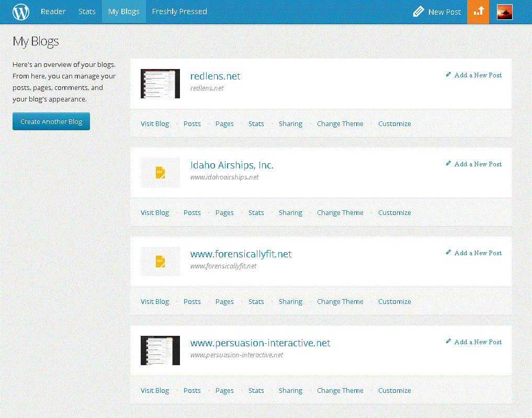Open Sharing for www.persuasion-interactive.net
This screenshot has width=532, height=418.
(290, 391)
